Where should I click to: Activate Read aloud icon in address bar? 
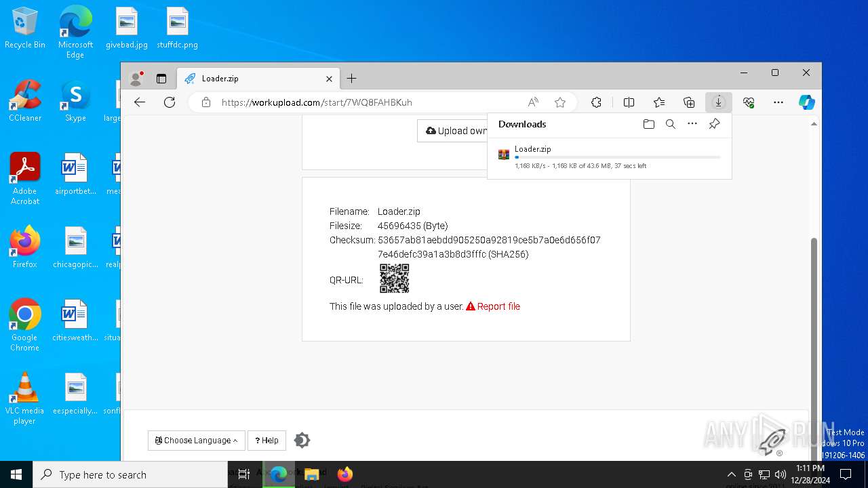coord(533,102)
